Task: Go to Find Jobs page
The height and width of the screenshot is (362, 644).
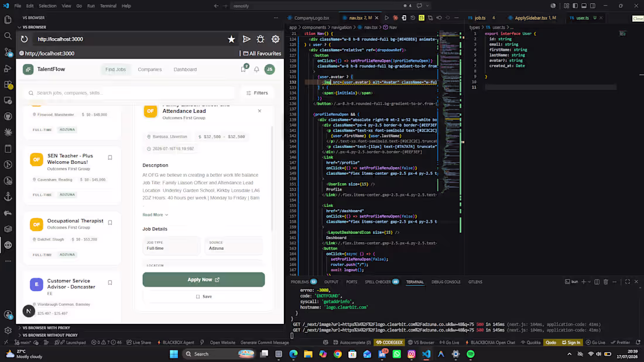Action: tap(115, 70)
